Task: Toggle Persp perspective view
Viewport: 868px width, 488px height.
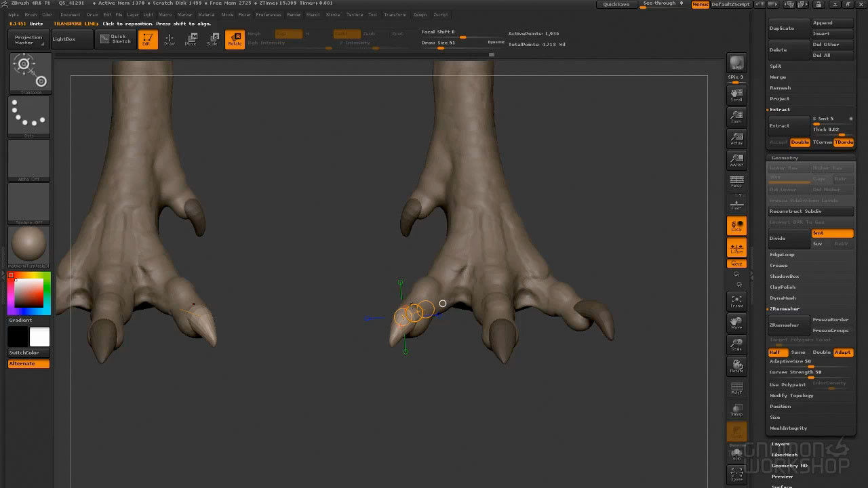Action: pyautogui.click(x=736, y=182)
